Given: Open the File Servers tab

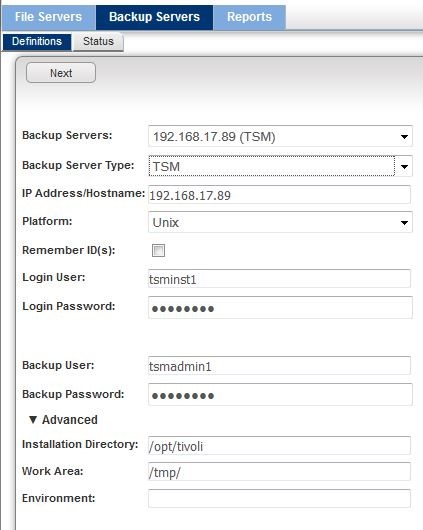Looking at the screenshot, I should (x=49, y=18).
